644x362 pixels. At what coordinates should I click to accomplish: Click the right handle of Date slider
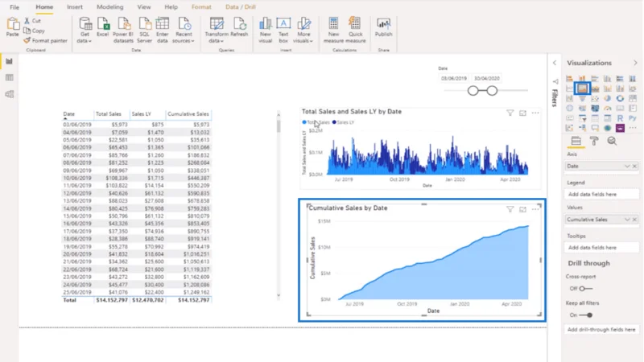click(x=492, y=91)
